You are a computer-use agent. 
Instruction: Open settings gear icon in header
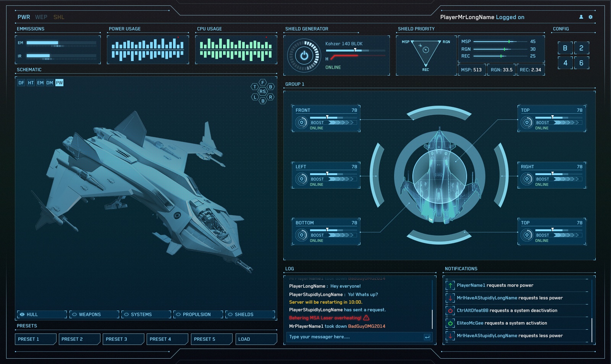click(x=590, y=17)
